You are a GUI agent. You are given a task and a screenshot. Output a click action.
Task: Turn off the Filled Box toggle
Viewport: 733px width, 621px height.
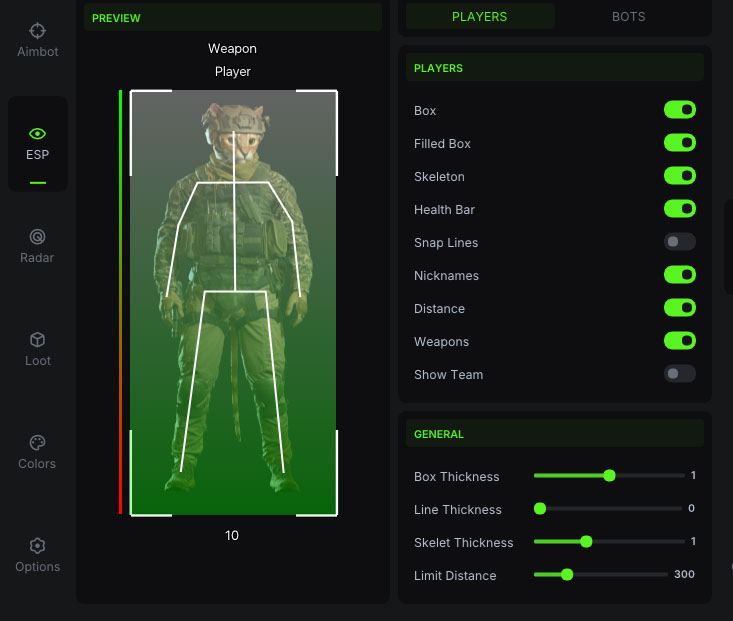pos(679,143)
